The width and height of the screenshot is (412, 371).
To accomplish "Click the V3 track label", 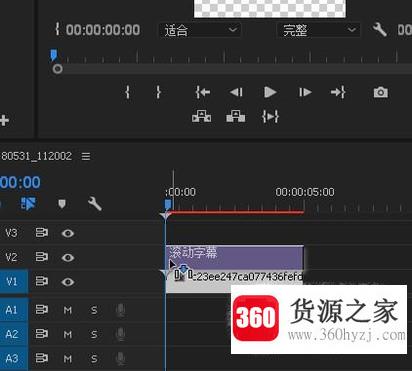I will (11, 233).
